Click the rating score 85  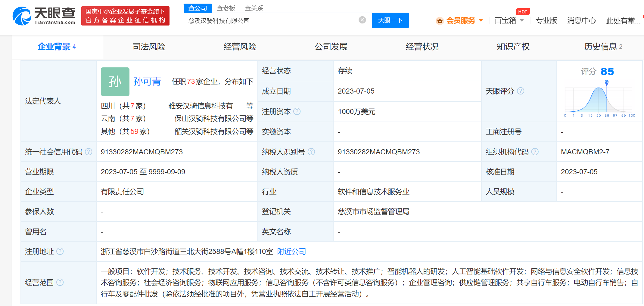point(607,71)
